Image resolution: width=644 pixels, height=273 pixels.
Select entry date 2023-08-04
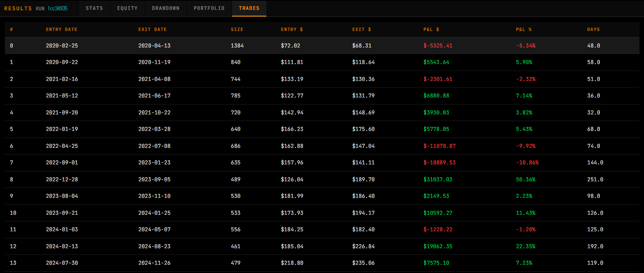(x=62, y=196)
